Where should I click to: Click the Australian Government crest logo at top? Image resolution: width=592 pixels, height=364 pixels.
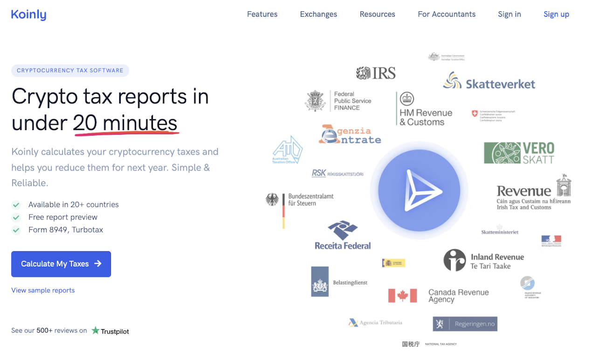tap(446, 57)
